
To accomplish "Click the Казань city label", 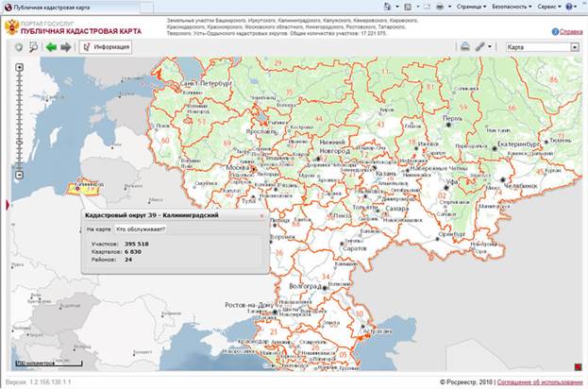I will point(386,174).
